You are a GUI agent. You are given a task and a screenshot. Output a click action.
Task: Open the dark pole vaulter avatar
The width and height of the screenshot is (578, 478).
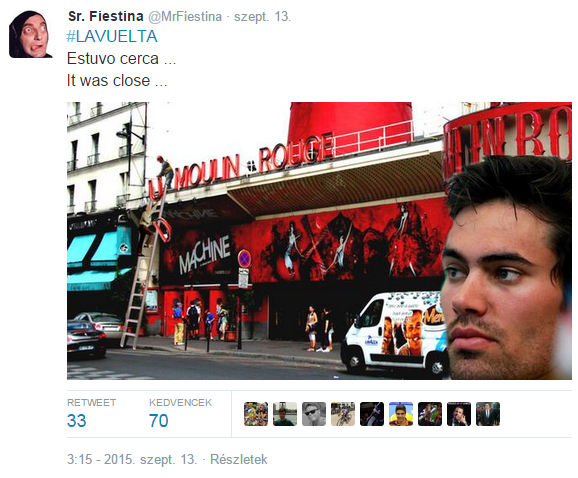(x=372, y=414)
